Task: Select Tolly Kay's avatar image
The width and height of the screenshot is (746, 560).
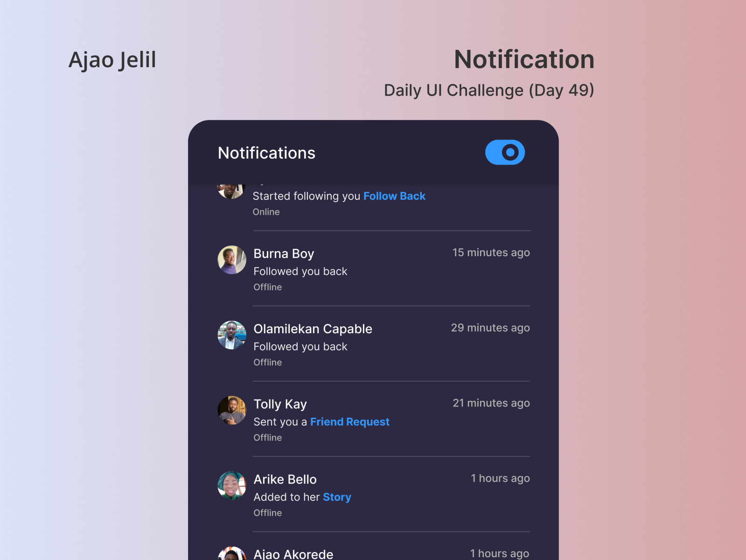Action: [x=231, y=410]
